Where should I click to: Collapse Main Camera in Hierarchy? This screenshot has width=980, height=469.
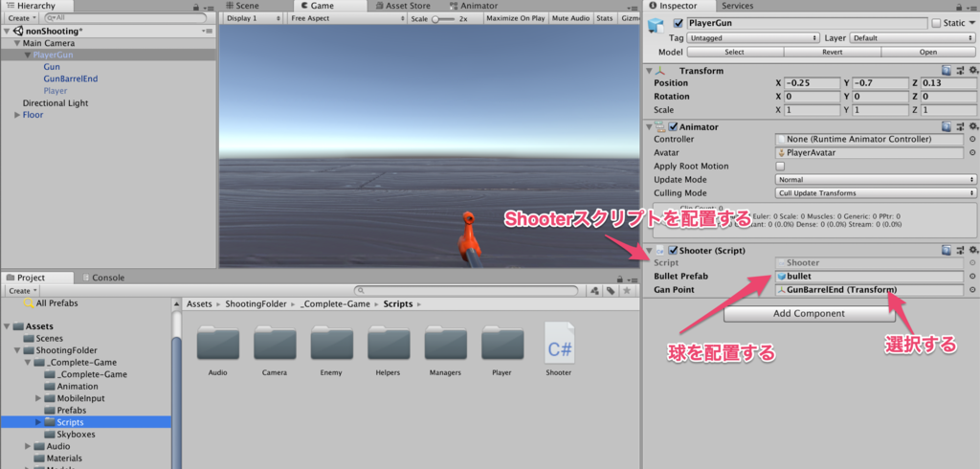17,43
